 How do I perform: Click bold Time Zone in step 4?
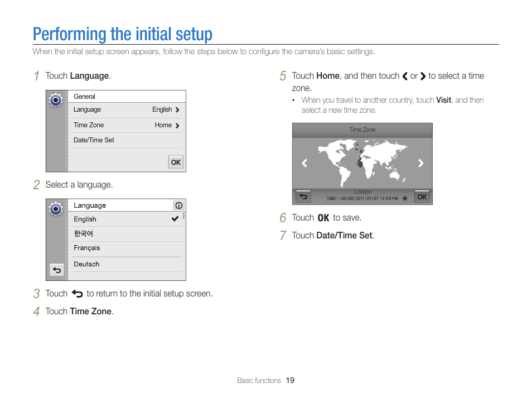pos(90,312)
